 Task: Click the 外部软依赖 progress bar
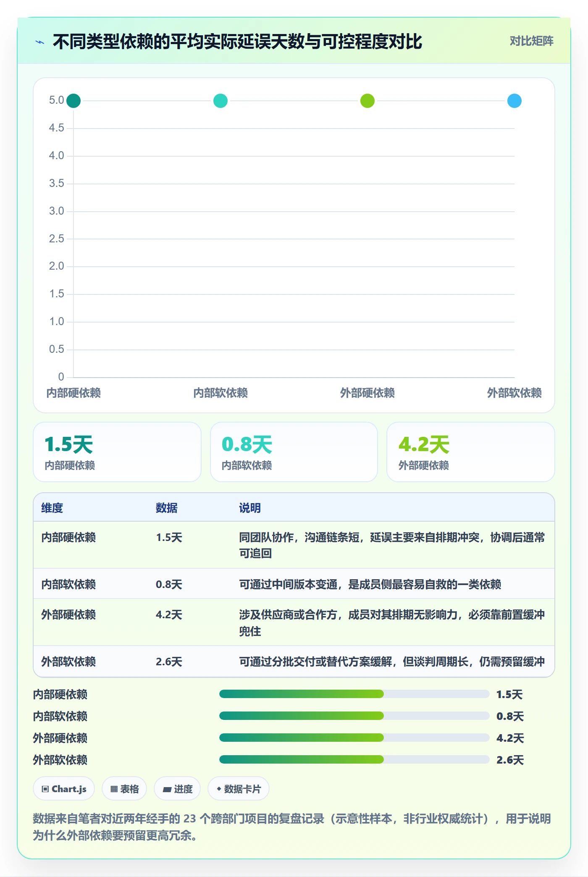(x=354, y=759)
